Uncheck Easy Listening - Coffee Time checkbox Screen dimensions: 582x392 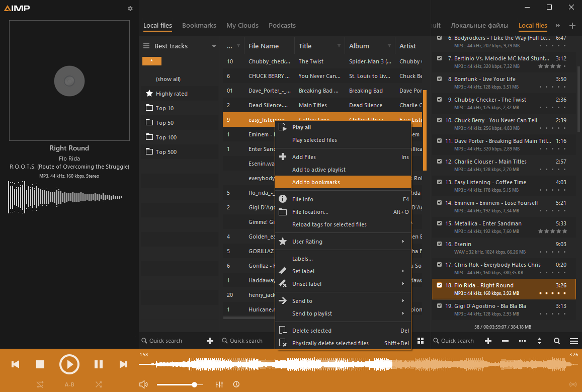pyautogui.click(x=440, y=182)
